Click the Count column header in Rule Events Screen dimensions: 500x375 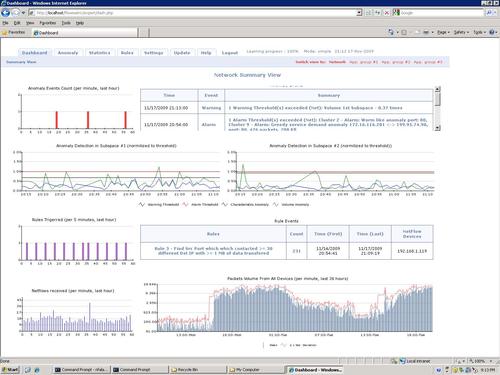coord(296,234)
